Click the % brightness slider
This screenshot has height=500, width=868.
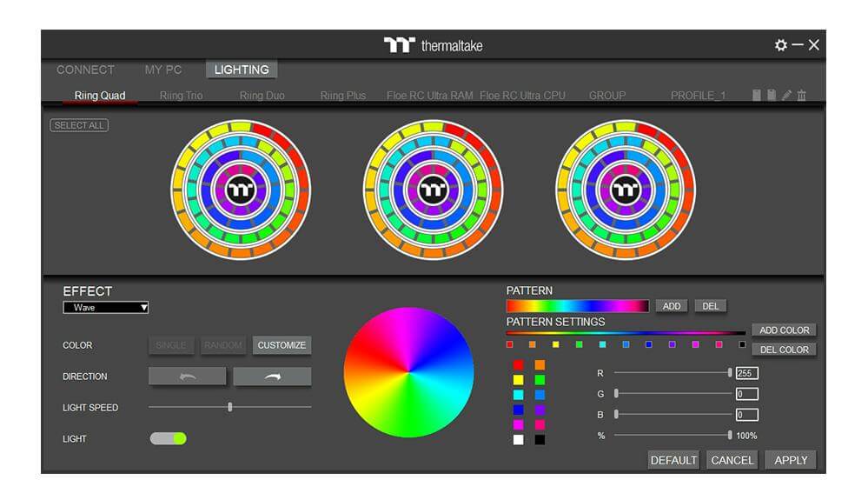[673, 435]
